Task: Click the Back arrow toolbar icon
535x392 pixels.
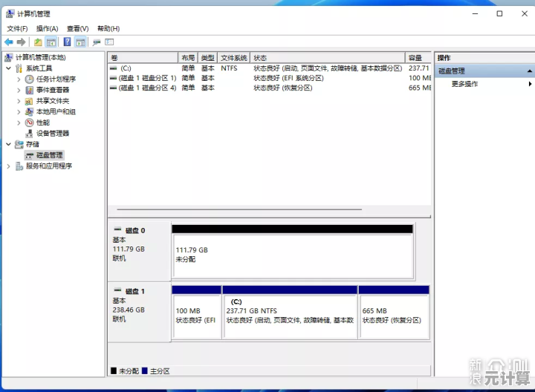Action: pos(9,42)
